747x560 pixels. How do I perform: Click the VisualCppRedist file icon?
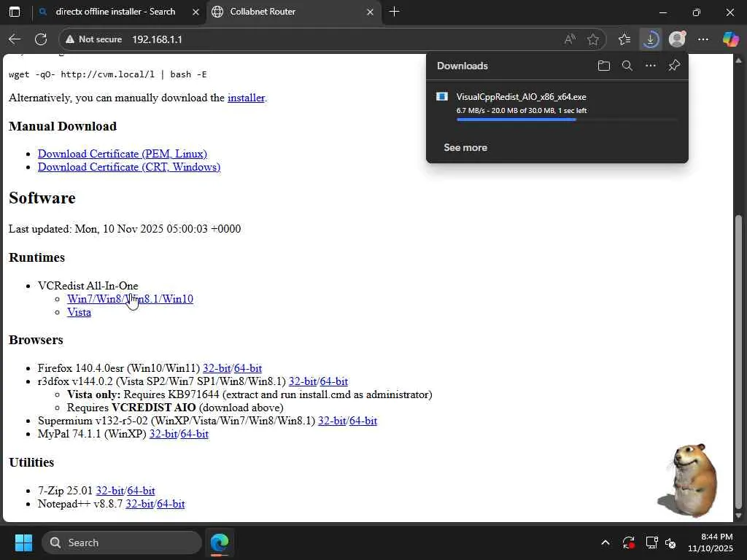pyautogui.click(x=441, y=97)
